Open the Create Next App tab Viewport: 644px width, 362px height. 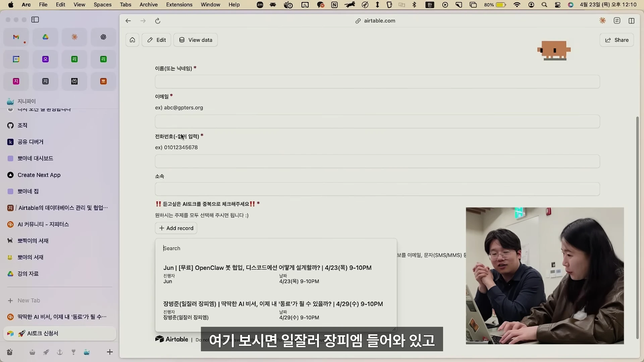[x=60, y=175]
